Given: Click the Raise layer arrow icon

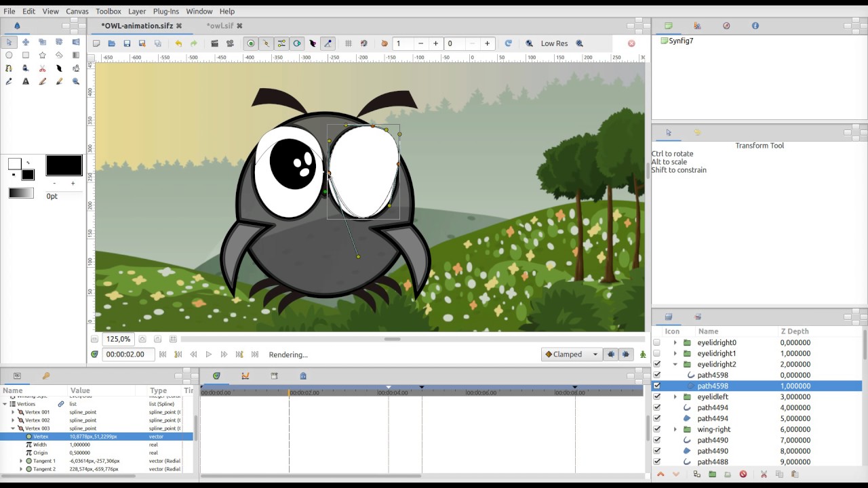Looking at the screenshot, I should [x=660, y=474].
